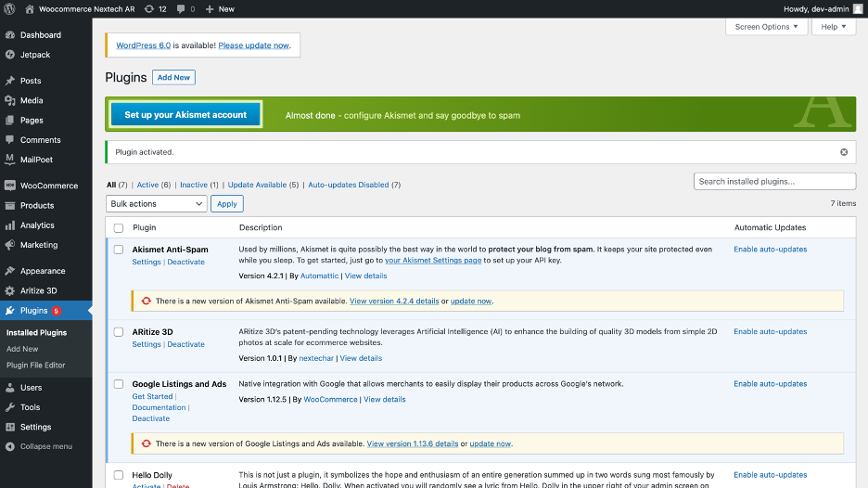This screenshot has width=868, height=488.
Task: Filter plugins by Inactive
Action: pyautogui.click(x=194, y=185)
